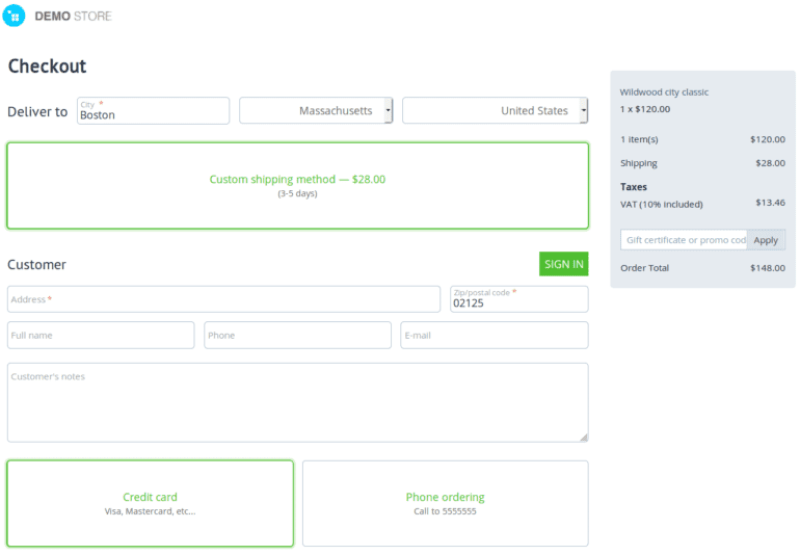Focus the Address input field

223,299
